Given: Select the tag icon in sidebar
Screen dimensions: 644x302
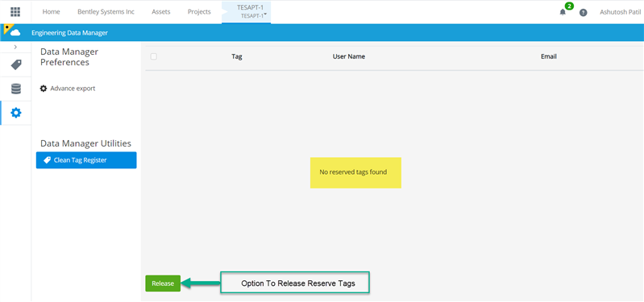Looking at the screenshot, I should coord(16,65).
